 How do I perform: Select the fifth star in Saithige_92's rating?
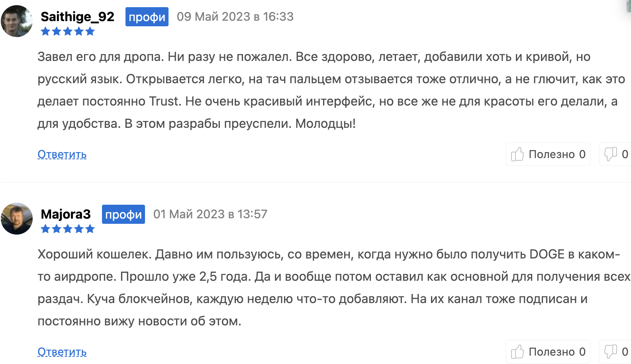[x=91, y=31]
